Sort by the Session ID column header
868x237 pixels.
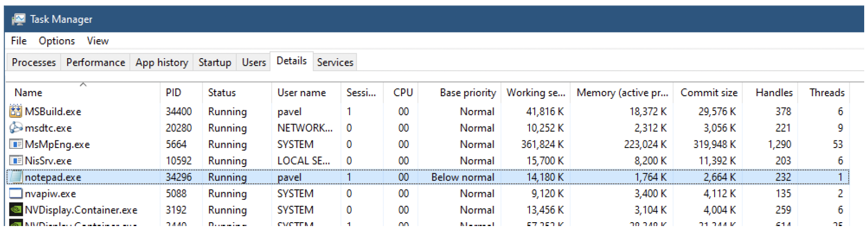pyautogui.click(x=362, y=92)
